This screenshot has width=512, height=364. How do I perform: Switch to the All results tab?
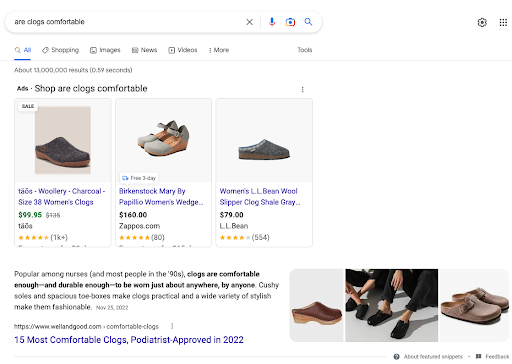click(x=23, y=50)
